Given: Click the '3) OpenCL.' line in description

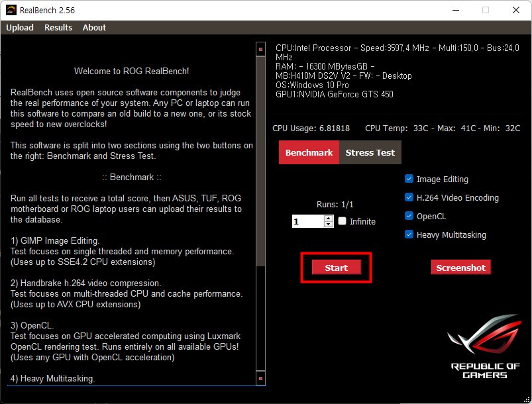Looking at the screenshot, I should [x=32, y=326].
